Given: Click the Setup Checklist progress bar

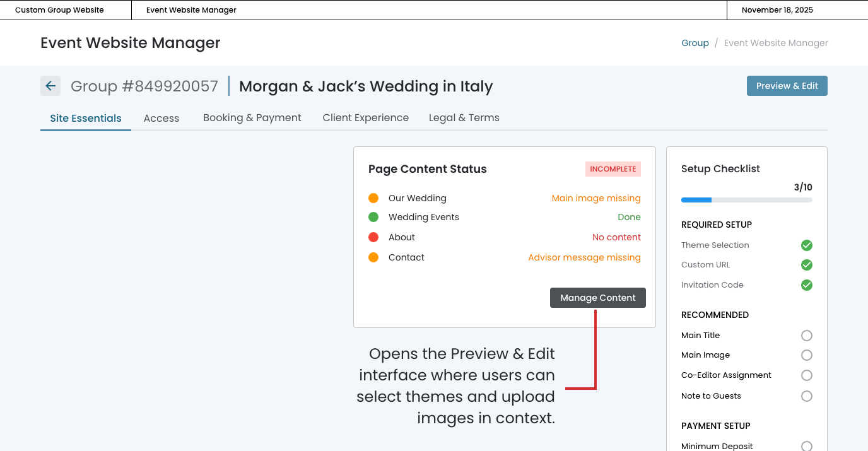Looking at the screenshot, I should tap(746, 200).
